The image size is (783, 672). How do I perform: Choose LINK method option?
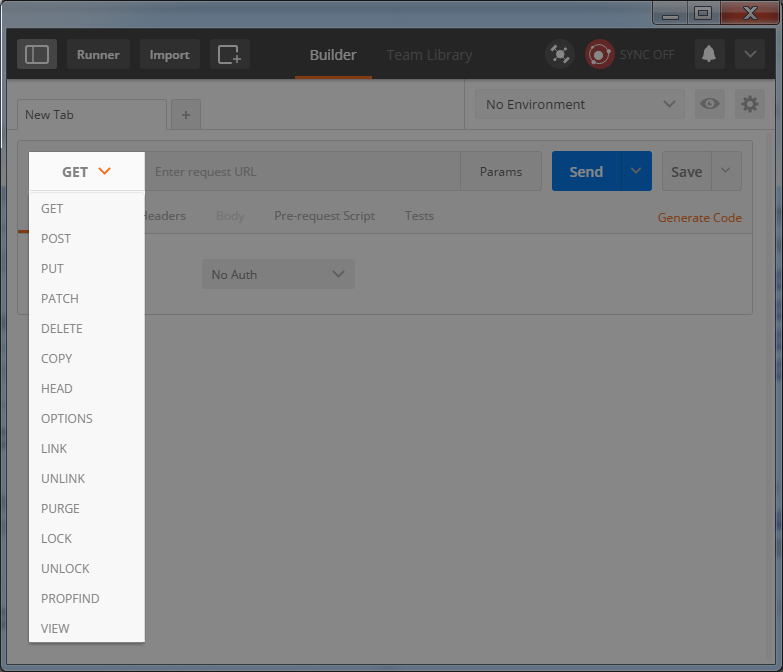[x=87, y=448]
